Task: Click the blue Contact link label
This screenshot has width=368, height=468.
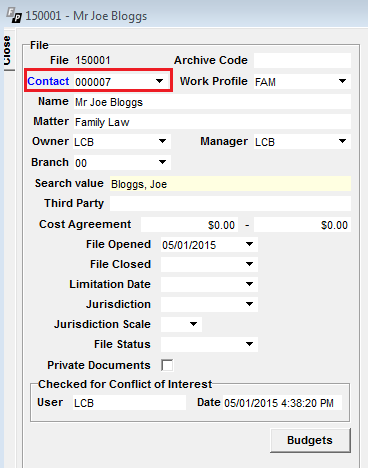Action: tap(48, 81)
